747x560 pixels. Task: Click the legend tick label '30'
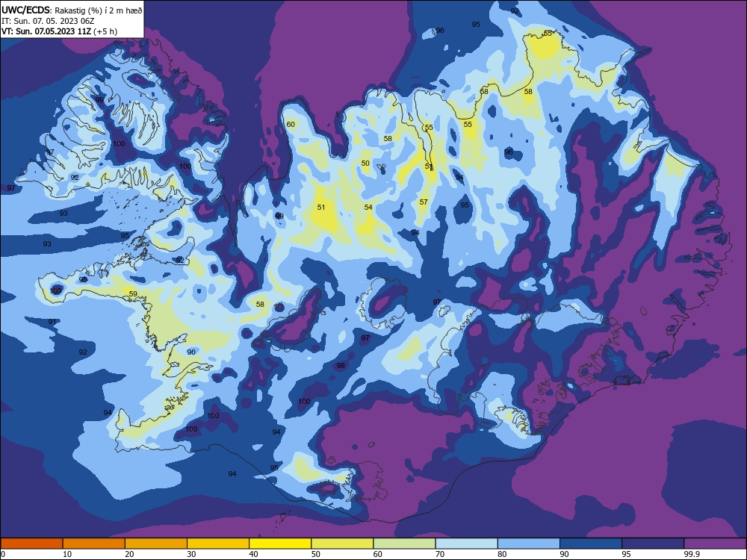point(191,554)
